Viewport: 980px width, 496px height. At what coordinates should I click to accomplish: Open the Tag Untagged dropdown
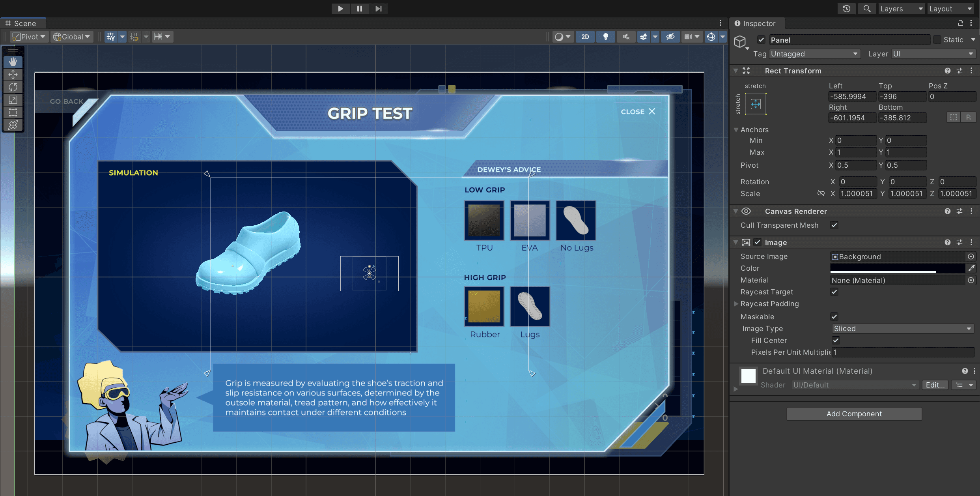pos(814,54)
